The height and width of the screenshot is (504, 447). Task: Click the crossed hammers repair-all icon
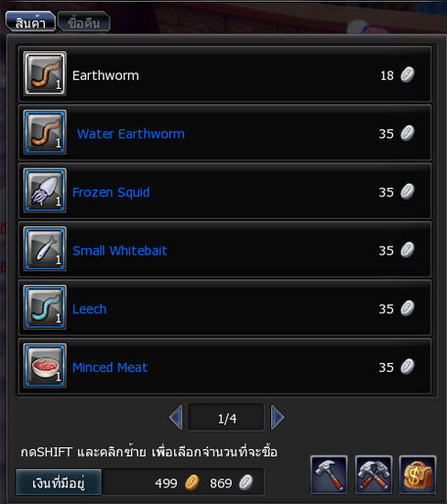tap(374, 475)
